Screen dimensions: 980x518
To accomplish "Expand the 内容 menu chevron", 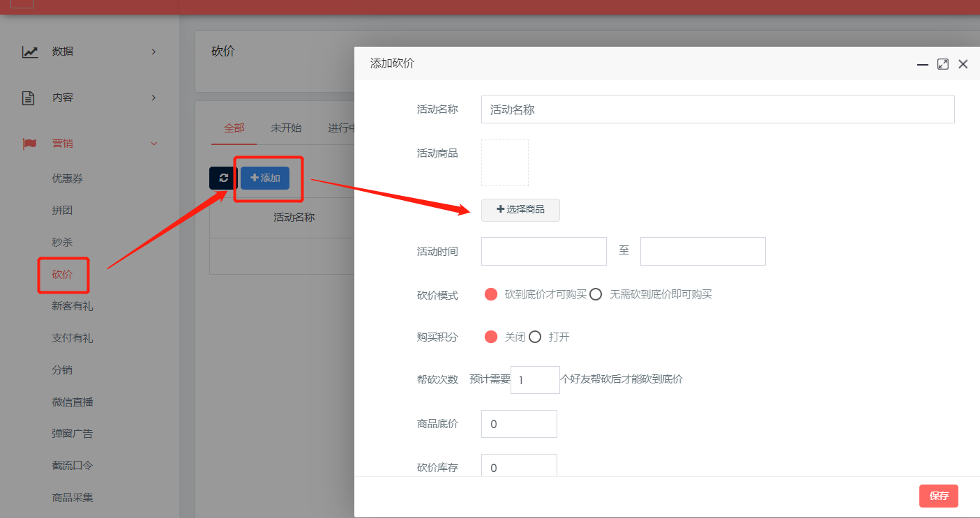I will coord(153,98).
